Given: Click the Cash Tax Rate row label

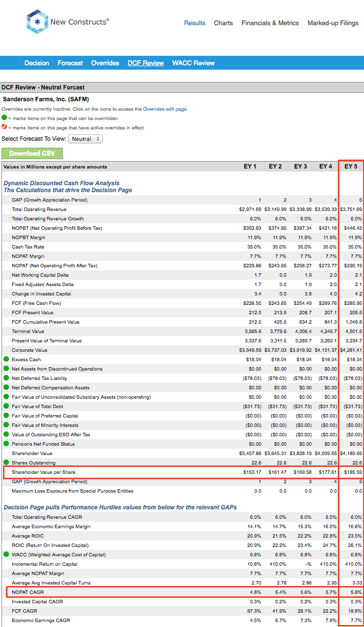Looking at the screenshot, I should pyautogui.click(x=28, y=247).
